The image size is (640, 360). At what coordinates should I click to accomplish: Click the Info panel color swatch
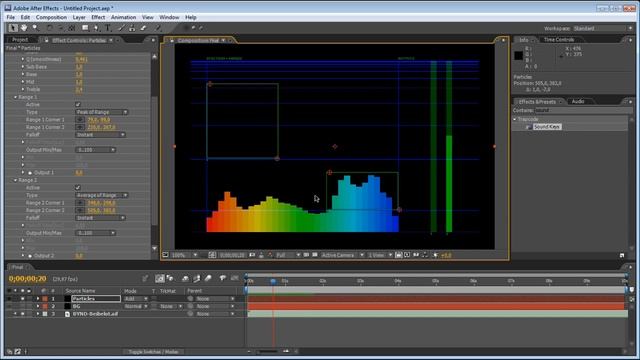518,55
